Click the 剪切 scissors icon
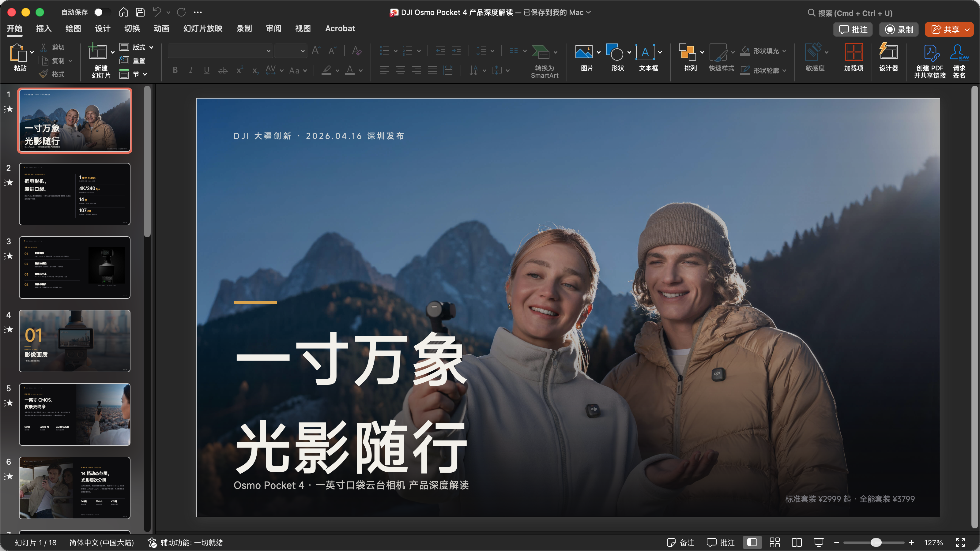 pyautogui.click(x=44, y=47)
